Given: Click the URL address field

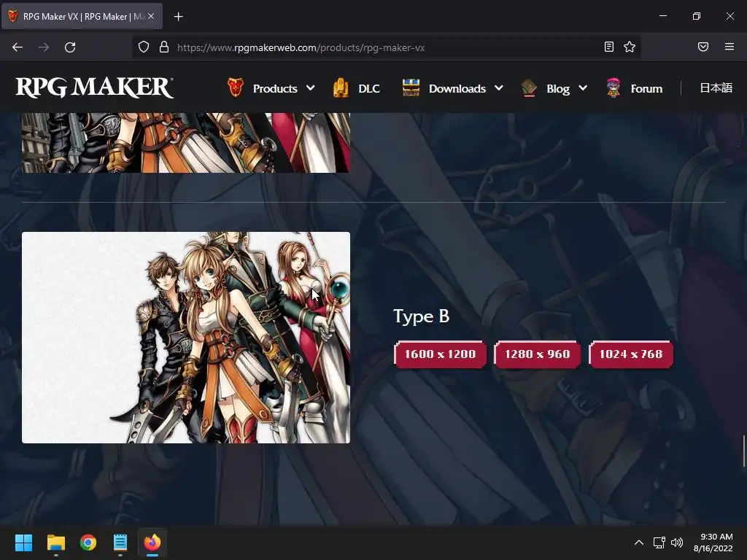Looking at the screenshot, I should 386,47.
